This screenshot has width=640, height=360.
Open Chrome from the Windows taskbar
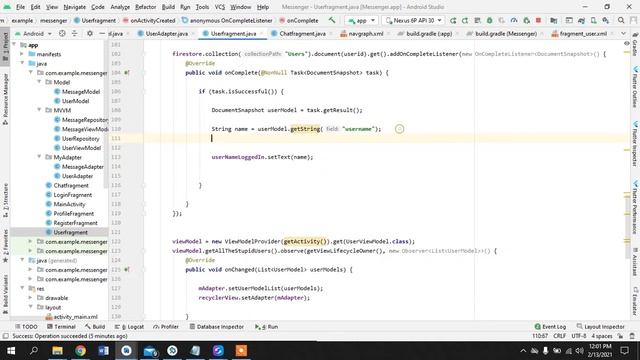pos(80,351)
